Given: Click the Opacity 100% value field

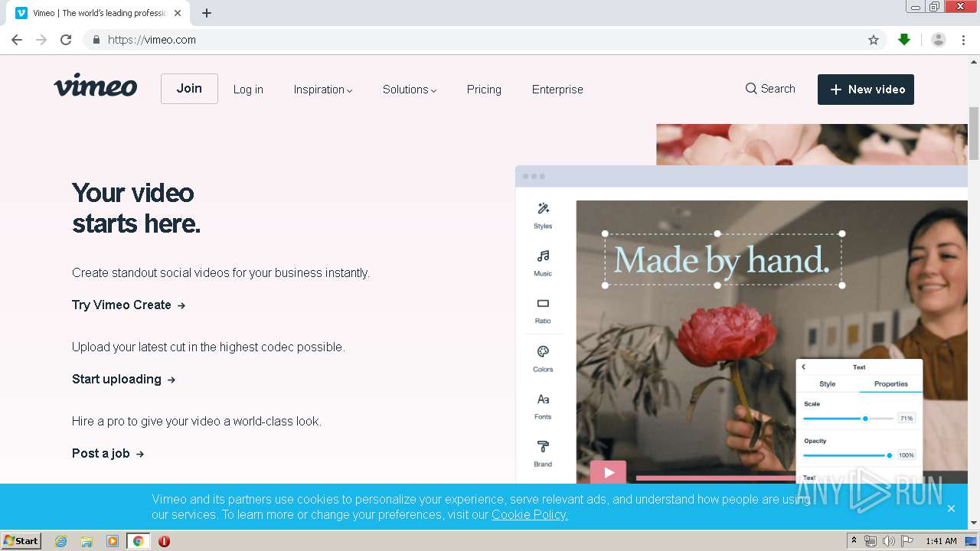Looking at the screenshot, I should [x=906, y=455].
